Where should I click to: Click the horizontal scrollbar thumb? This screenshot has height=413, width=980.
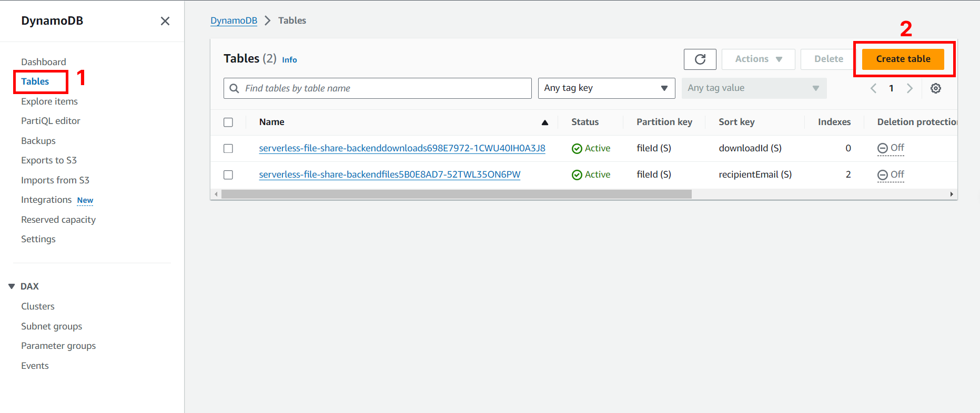pos(457,194)
